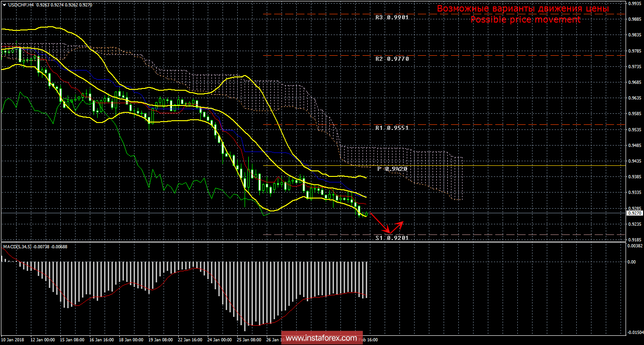
Task: Open the www.instaforex.com link
Action: [x=321, y=339]
